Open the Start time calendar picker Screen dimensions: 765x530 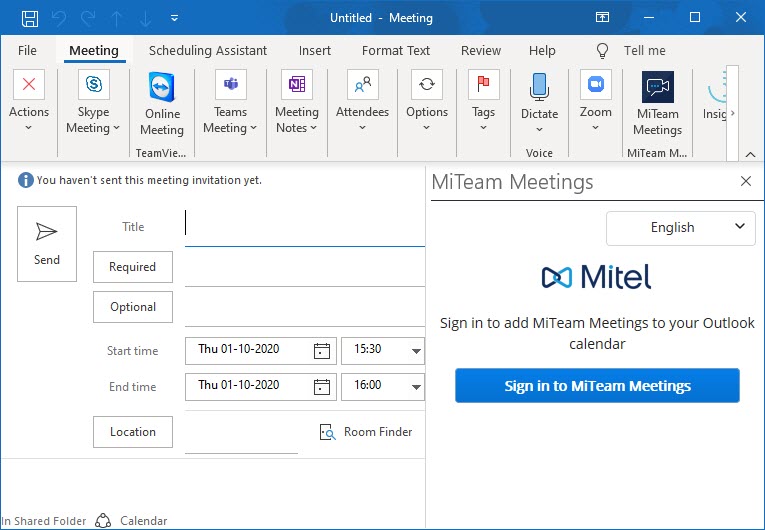coord(322,351)
